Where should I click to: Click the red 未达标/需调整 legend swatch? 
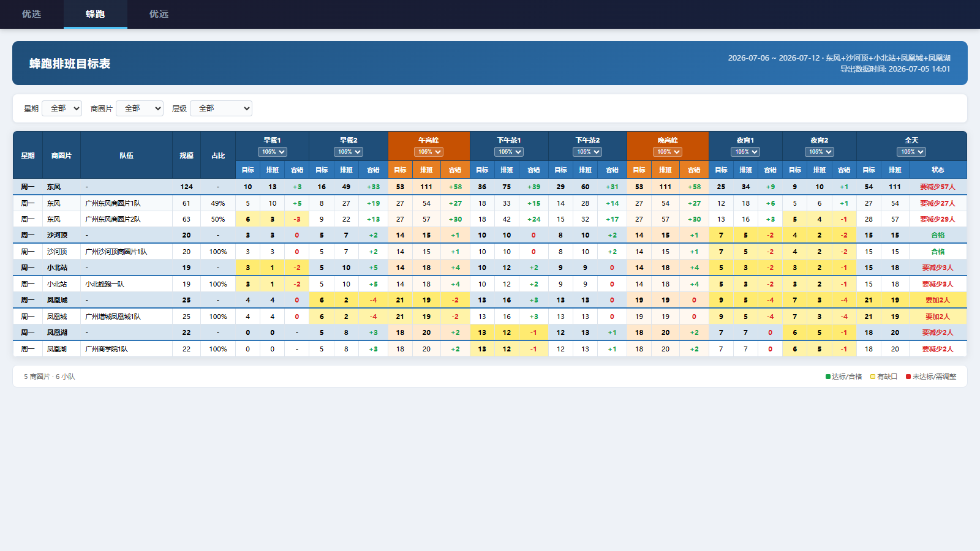pos(908,377)
